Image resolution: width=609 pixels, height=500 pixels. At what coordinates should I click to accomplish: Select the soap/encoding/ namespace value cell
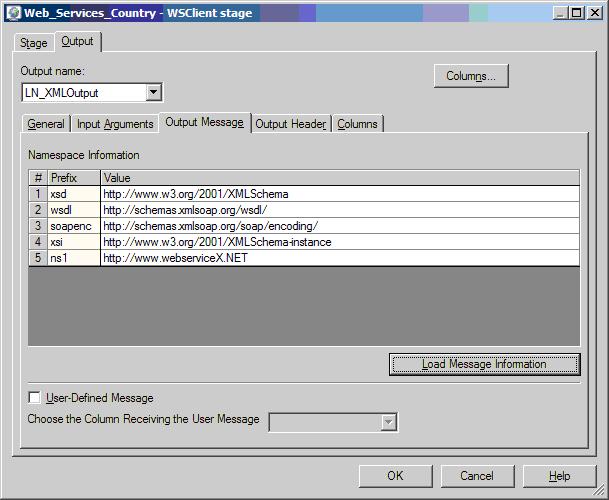(x=340, y=226)
